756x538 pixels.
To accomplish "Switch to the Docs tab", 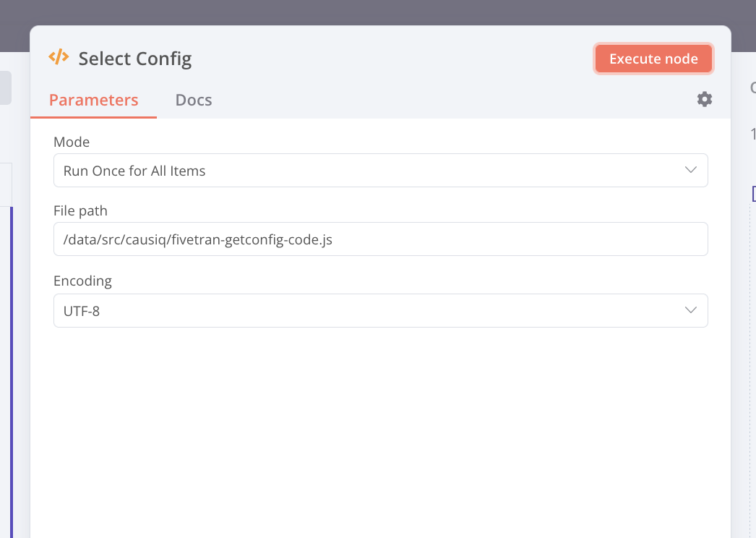I will coord(193,100).
